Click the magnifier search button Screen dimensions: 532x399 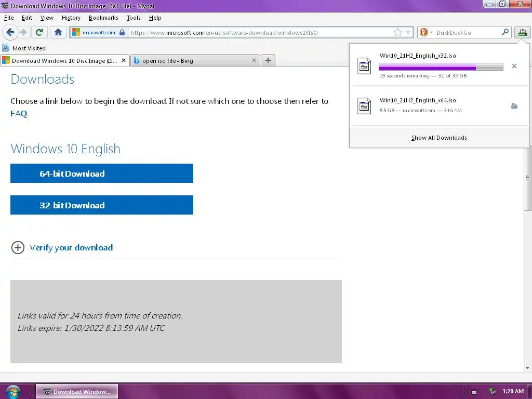pos(505,32)
